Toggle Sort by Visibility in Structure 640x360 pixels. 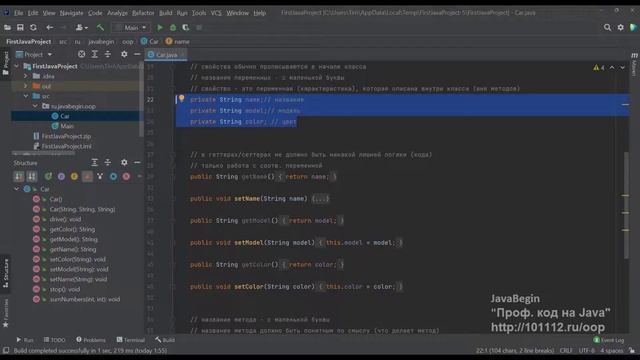[19, 176]
